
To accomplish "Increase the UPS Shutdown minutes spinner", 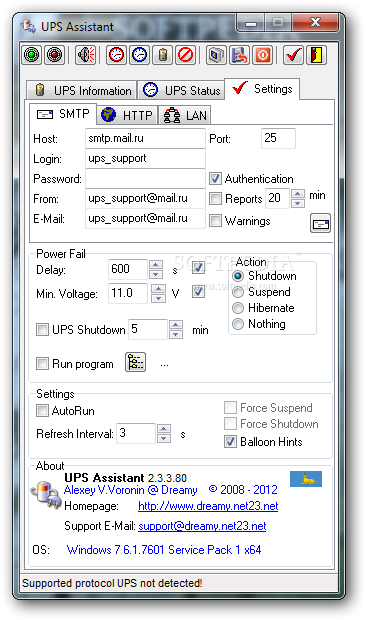I will (x=175, y=325).
